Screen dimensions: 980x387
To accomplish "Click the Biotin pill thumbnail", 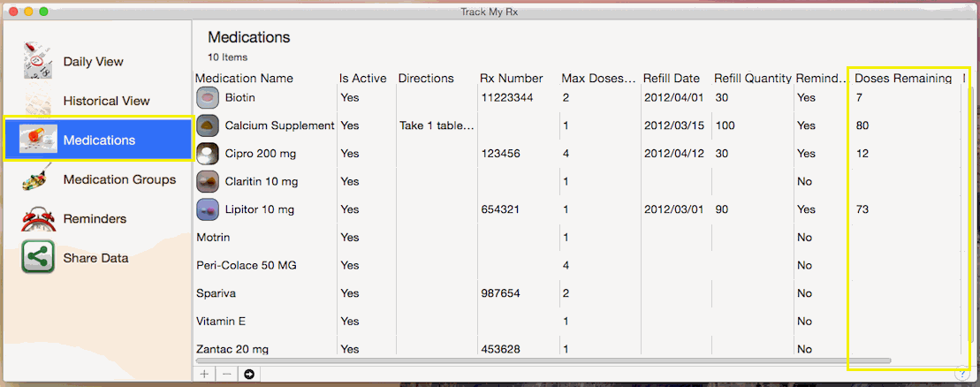I will click(207, 97).
